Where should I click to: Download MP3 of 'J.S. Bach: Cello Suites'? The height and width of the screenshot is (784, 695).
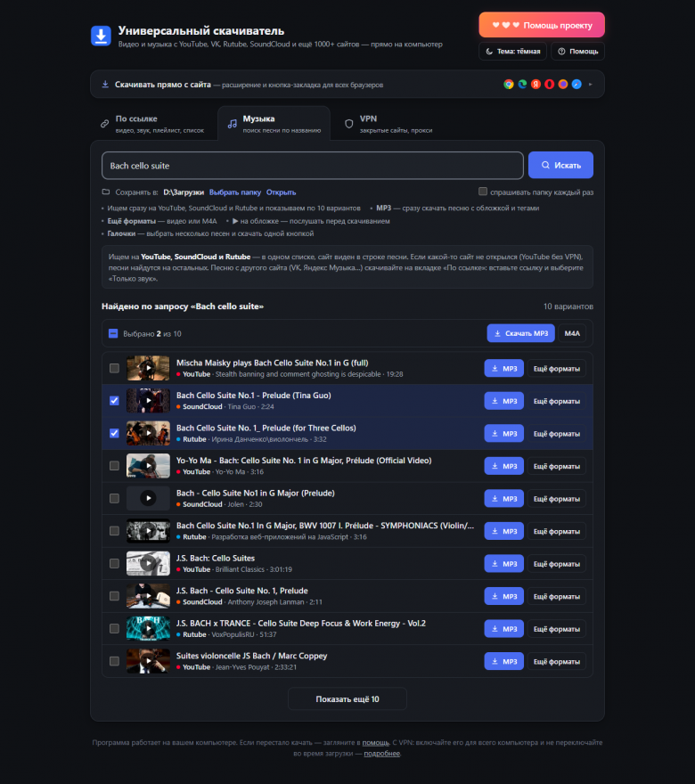504,563
